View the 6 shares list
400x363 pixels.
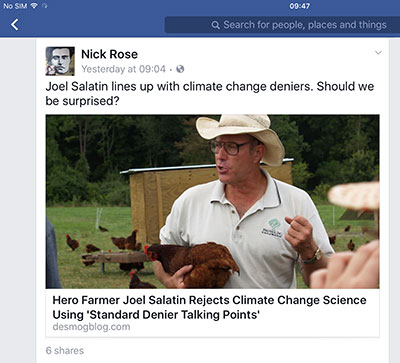point(65,350)
